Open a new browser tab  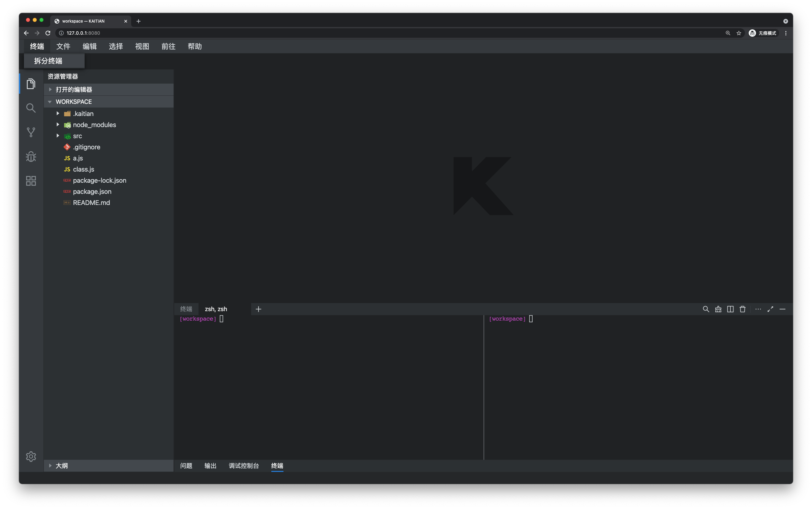tap(138, 21)
